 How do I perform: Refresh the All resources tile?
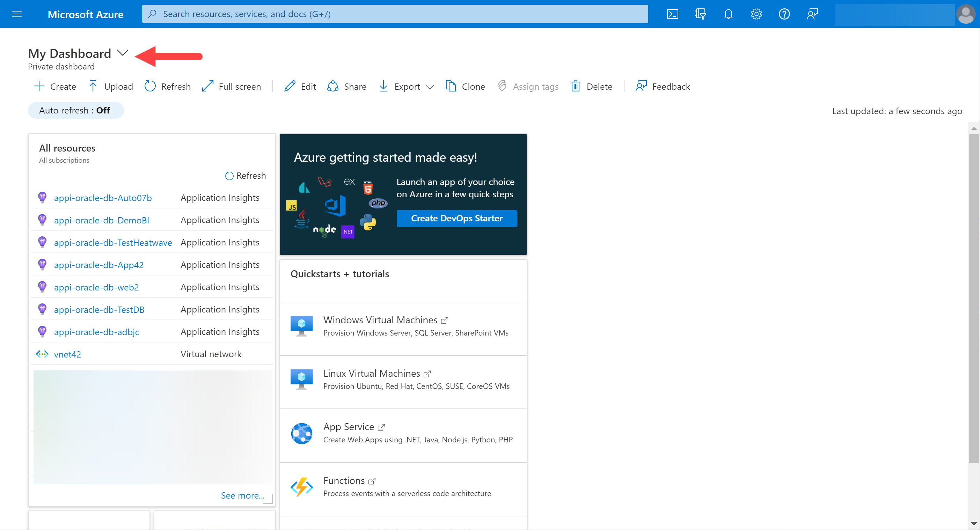(246, 176)
